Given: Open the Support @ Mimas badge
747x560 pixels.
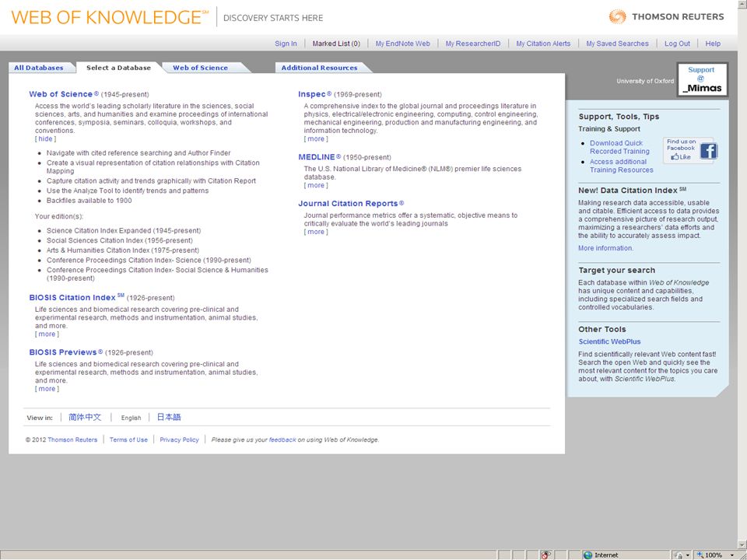Looking at the screenshot, I should click(x=702, y=79).
